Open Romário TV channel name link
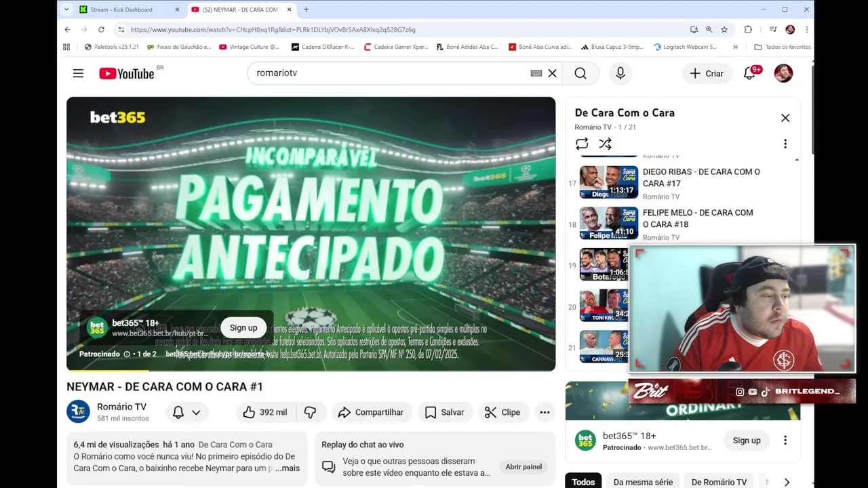This screenshot has width=868, height=488. [121, 407]
